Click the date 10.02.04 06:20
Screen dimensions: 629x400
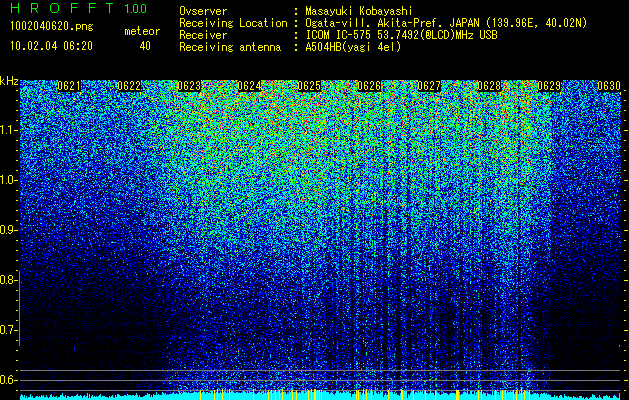51,46
